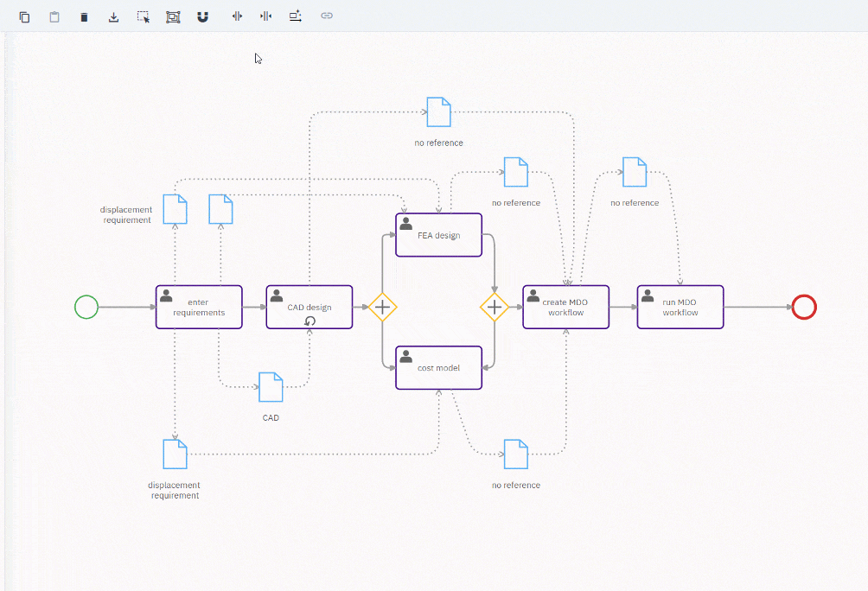Viewport: 868px width, 591px height.
Task: Select the parallel gateway after CAD design
Action: tap(382, 307)
